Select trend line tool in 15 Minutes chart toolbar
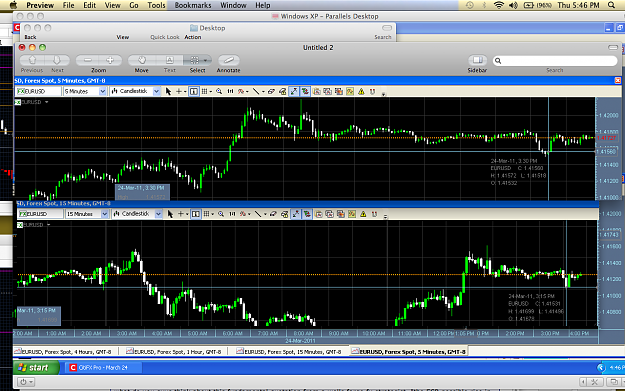The width and height of the screenshot is (625, 391). coord(258,214)
